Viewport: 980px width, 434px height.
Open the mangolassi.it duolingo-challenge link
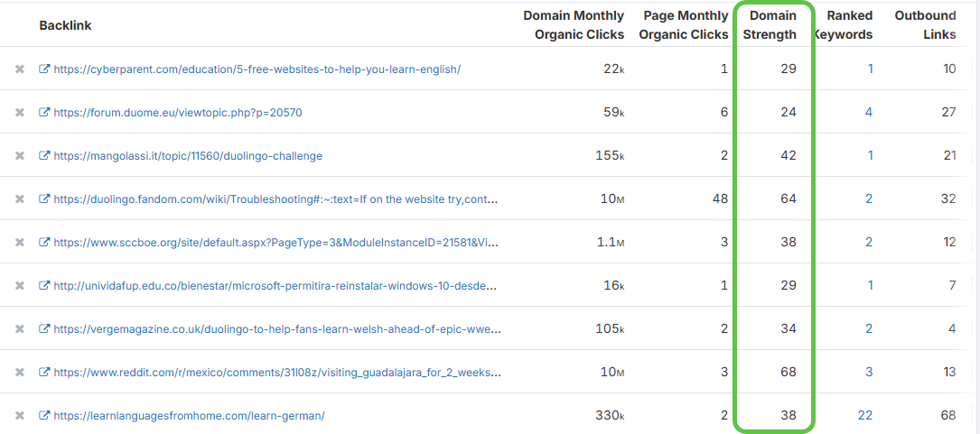(x=188, y=156)
